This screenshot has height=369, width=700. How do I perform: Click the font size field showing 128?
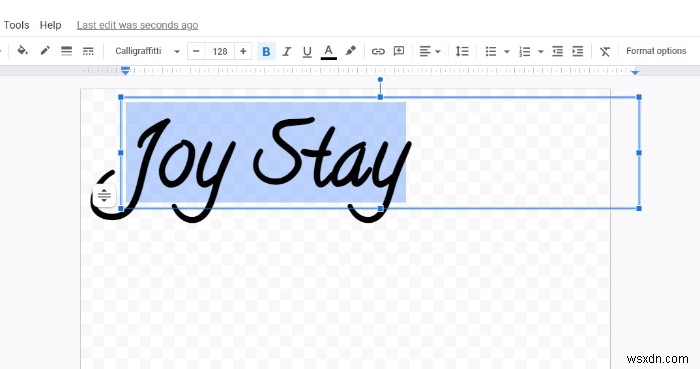220,51
